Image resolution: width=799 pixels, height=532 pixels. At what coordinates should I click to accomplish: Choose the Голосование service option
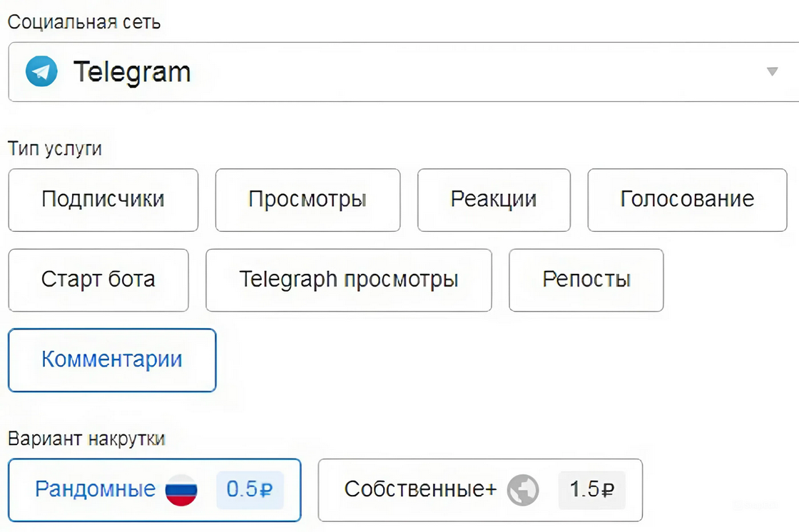click(687, 199)
